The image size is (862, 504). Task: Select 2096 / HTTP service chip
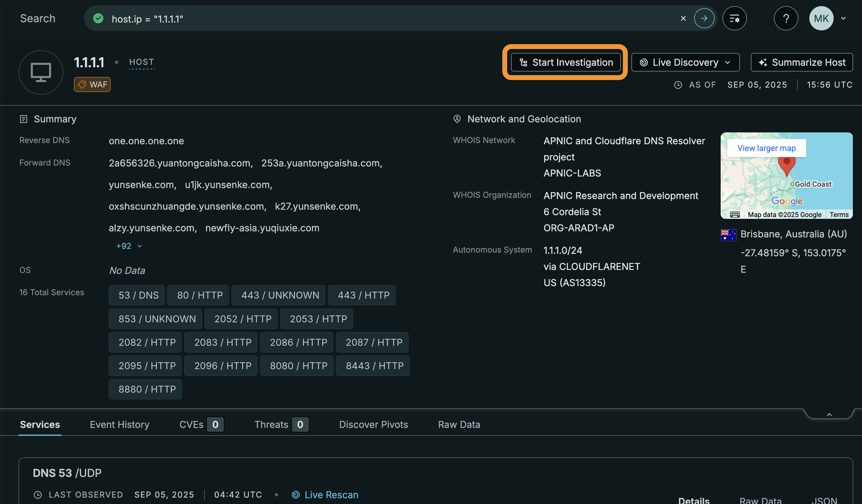[221, 366]
